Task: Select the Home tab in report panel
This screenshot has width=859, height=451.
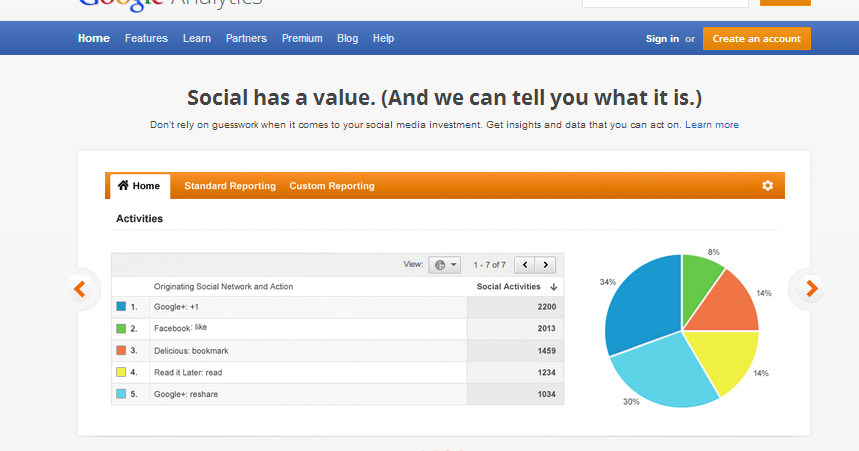Action: click(x=140, y=186)
